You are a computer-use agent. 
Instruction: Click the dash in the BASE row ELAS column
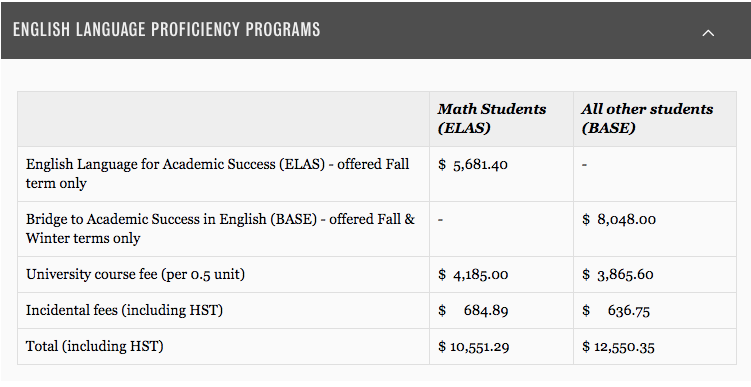coord(440,220)
